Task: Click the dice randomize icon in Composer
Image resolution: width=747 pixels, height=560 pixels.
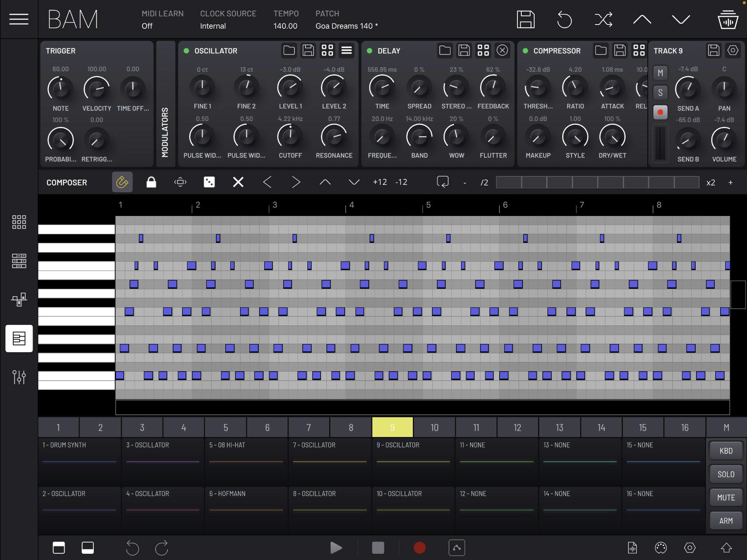Action: click(209, 182)
